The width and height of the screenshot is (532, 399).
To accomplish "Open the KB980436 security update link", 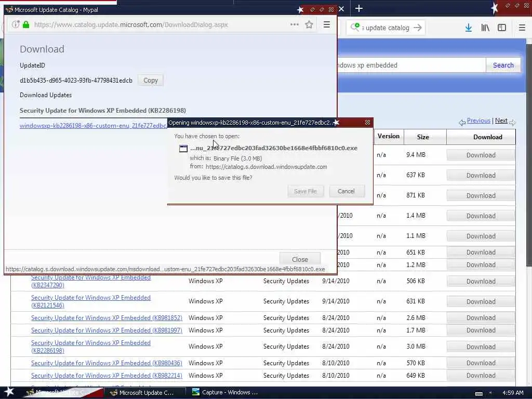I will [x=107, y=363].
